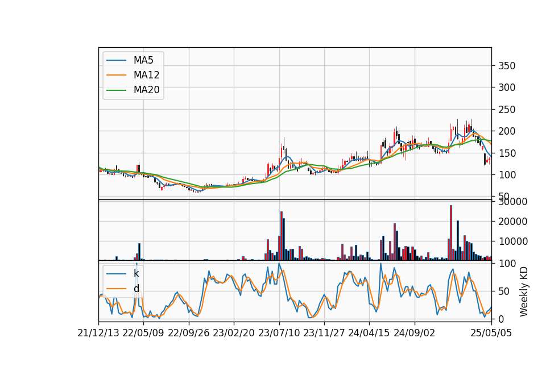546x392 pixels.
Task: Click the 150 price axis label
Action: coord(507,153)
